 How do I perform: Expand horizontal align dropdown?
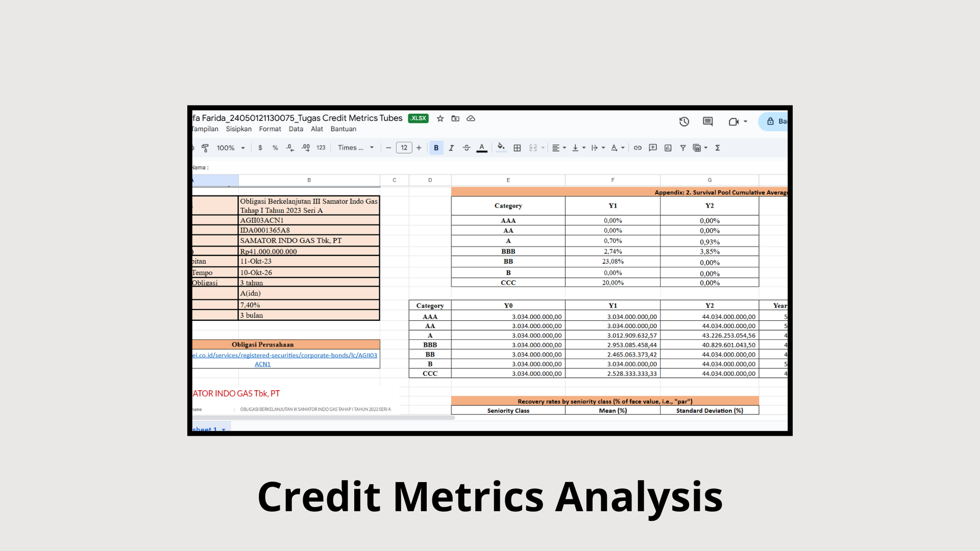559,148
